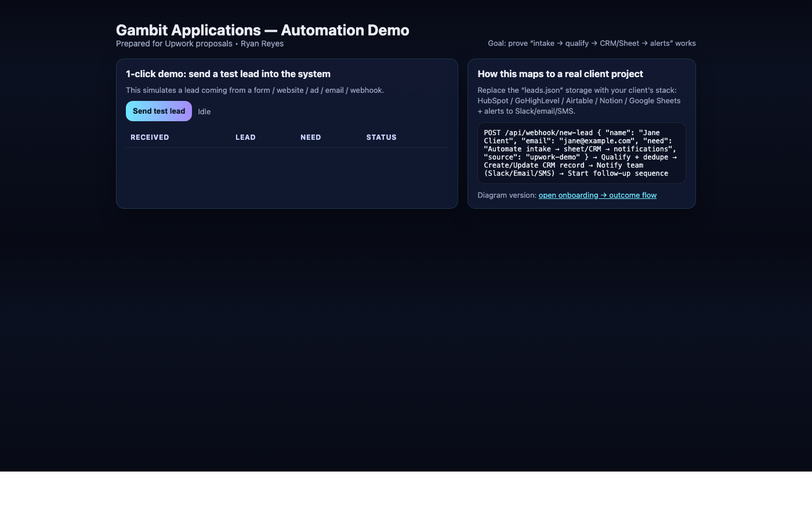Click the jane@example.com text in code
Viewport: 812px width, 522px height.
pyautogui.click(x=596, y=141)
